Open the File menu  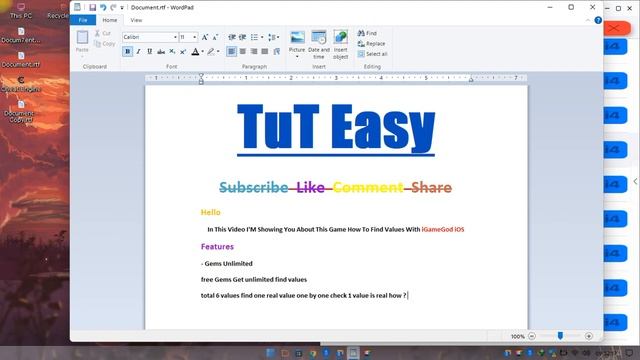83,20
